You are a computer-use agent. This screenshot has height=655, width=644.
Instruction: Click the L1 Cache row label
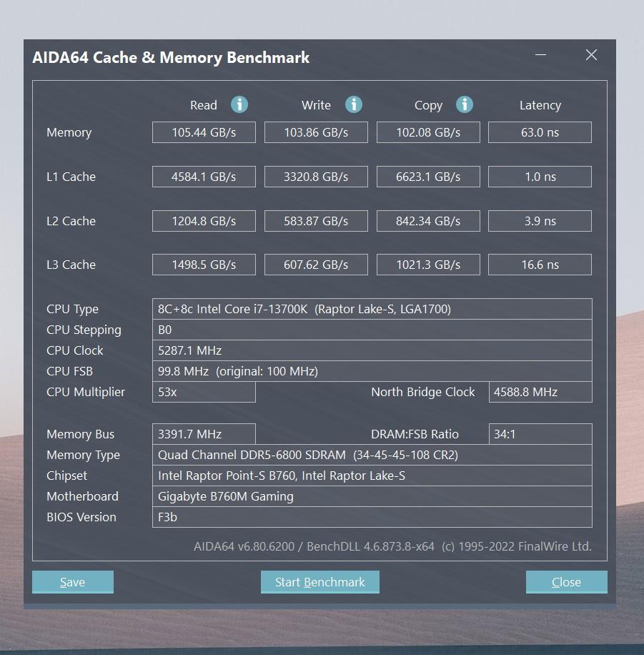point(71,177)
